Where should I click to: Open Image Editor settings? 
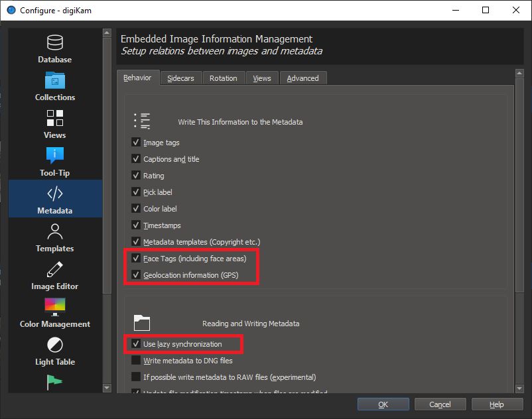point(54,276)
